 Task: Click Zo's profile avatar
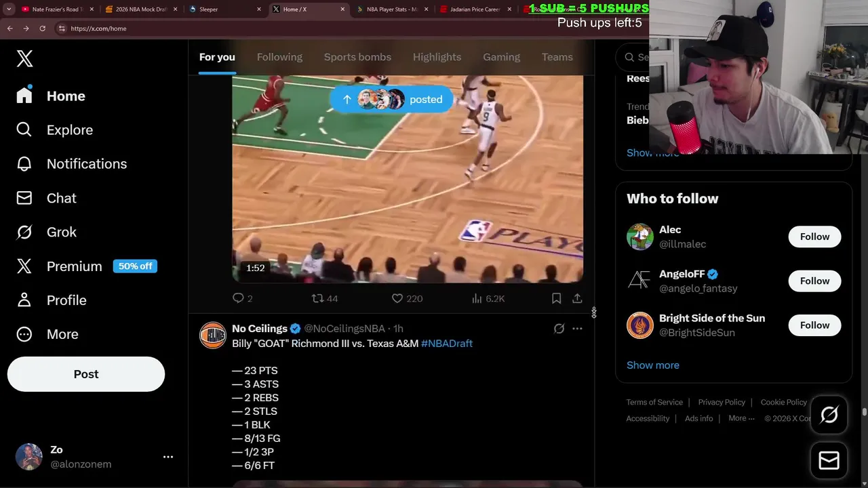coord(29,457)
